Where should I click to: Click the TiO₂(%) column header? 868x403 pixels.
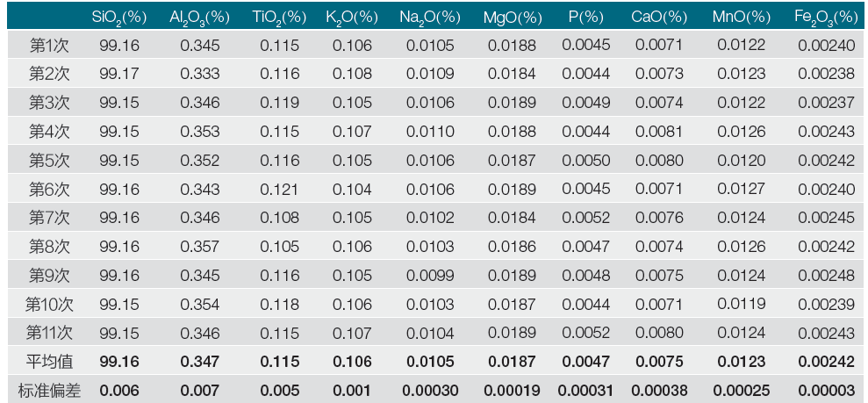click(x=280, y=18)
